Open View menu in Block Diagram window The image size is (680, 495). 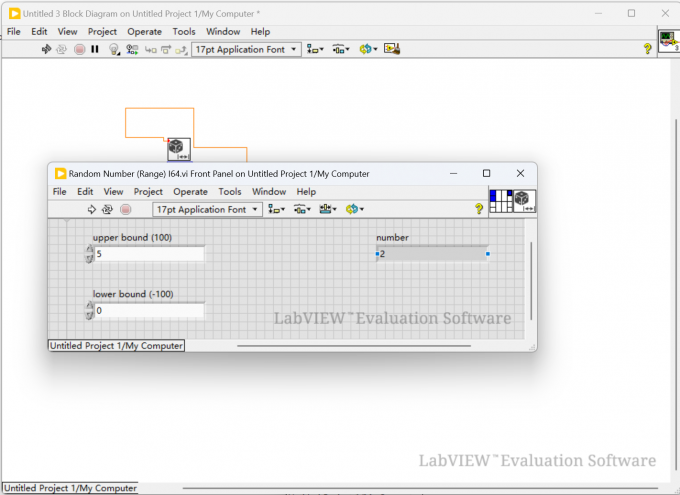tap(67, 32)
